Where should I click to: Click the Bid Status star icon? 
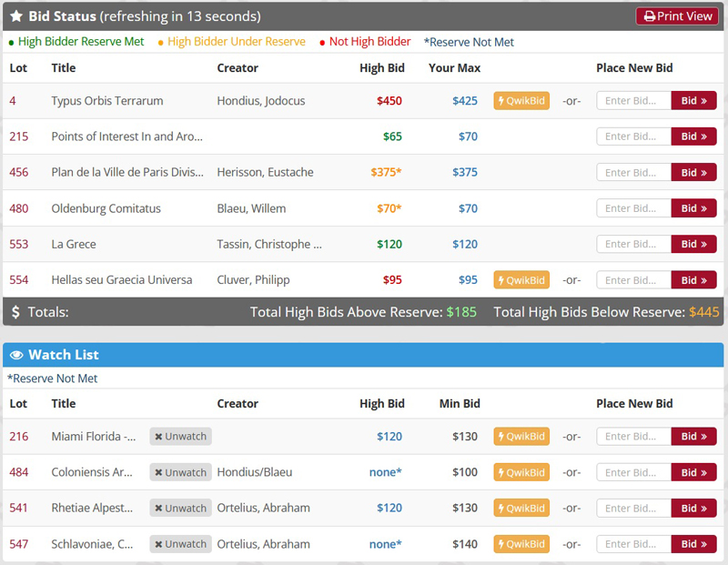(x=16, y=16)
